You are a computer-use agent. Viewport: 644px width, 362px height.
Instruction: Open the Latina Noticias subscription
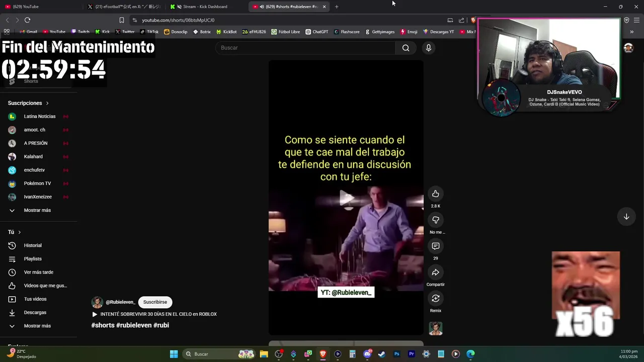click(38, 117)
